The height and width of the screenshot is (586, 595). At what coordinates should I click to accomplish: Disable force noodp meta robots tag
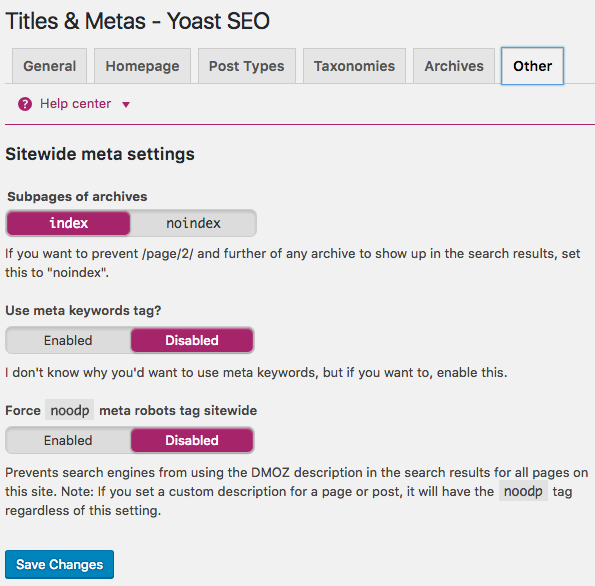pos(192,440)
